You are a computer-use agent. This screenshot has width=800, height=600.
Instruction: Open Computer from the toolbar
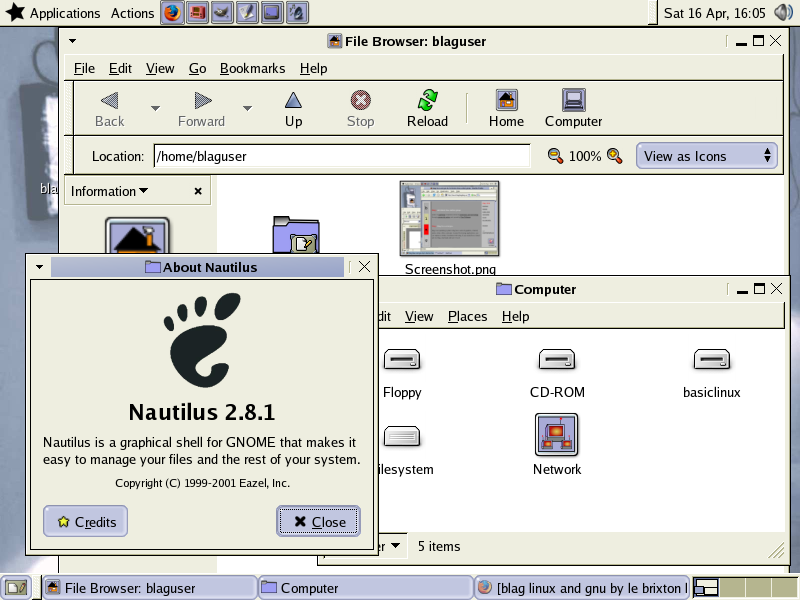[x=573, y=109]
